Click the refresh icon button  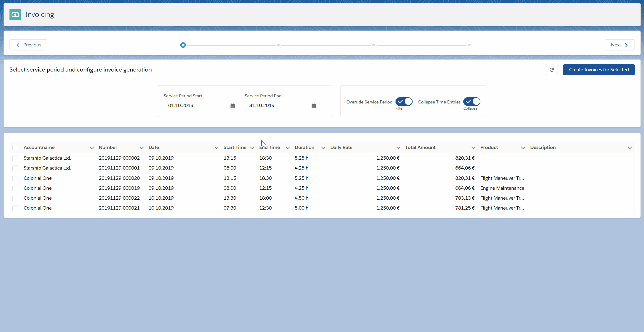[x=552, y=70]
